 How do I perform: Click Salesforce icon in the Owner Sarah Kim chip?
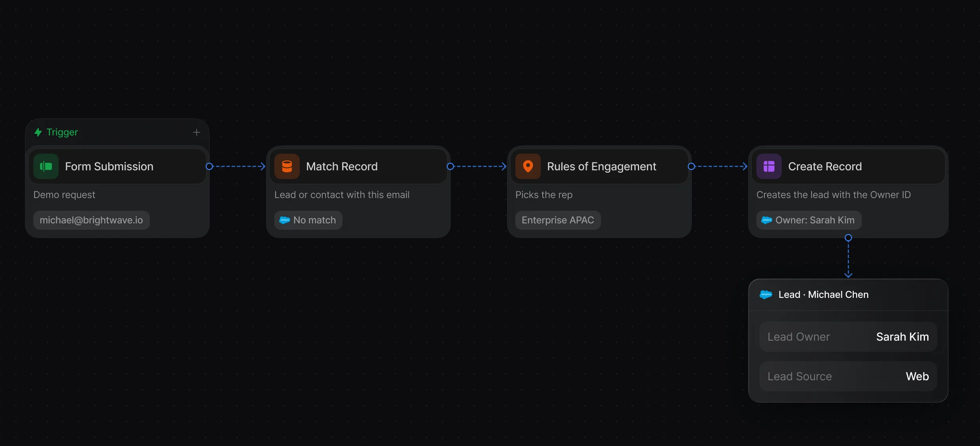click(x=767, y=220)
